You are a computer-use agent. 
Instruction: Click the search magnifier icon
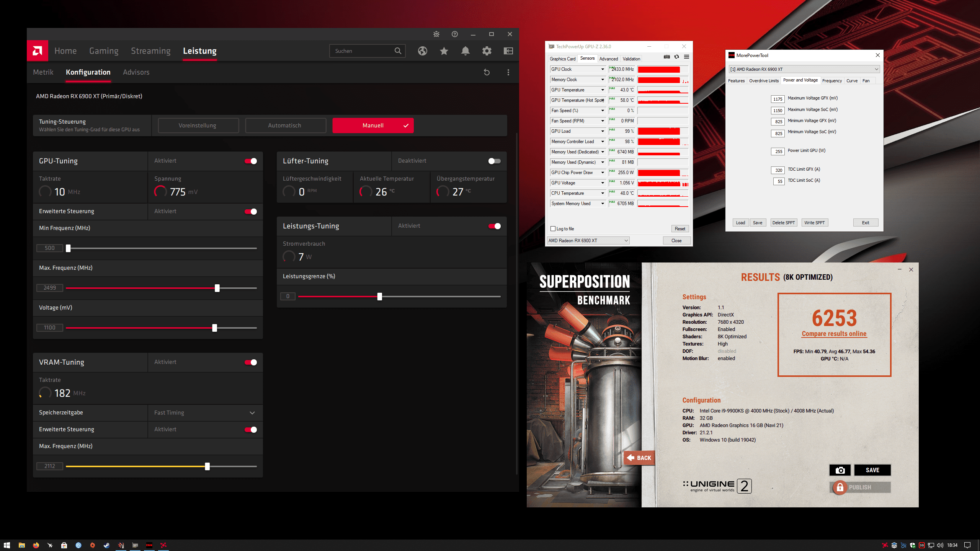pos(398,51)
